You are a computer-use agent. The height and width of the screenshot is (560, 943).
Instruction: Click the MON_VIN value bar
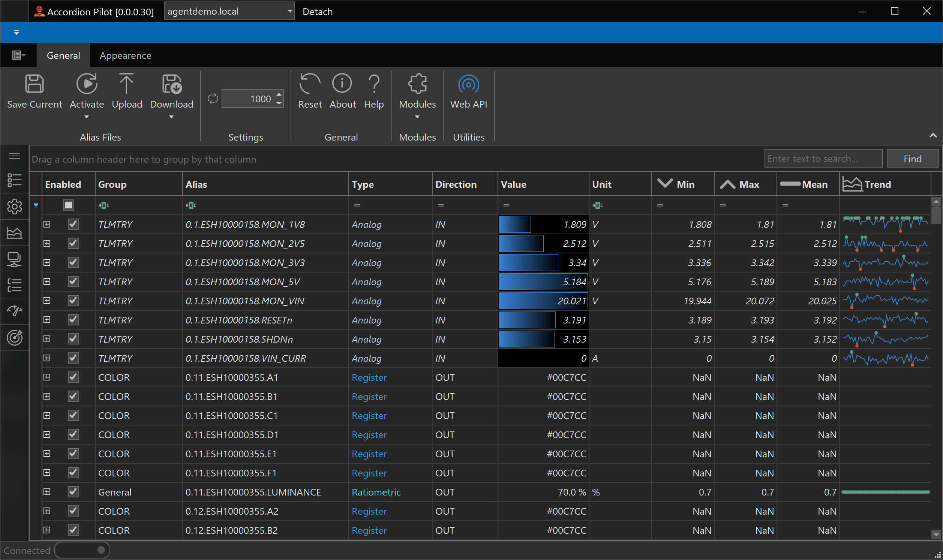(543, 301)
